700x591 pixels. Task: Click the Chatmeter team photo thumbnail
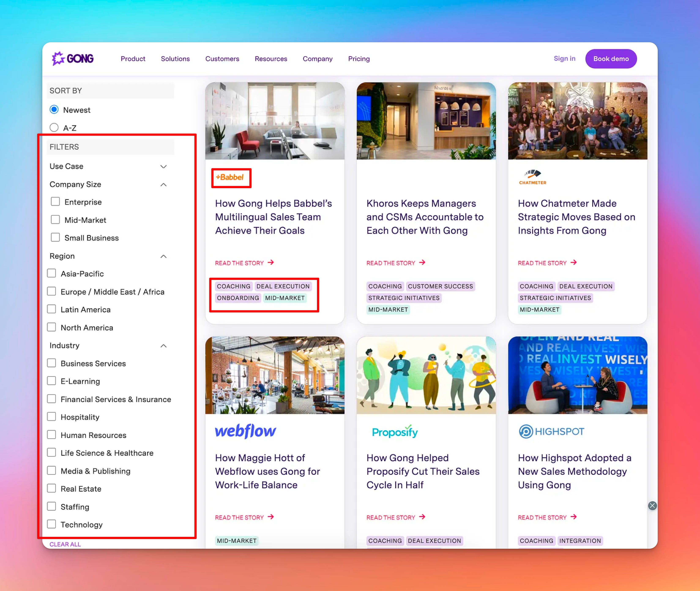tap(577, 121)
